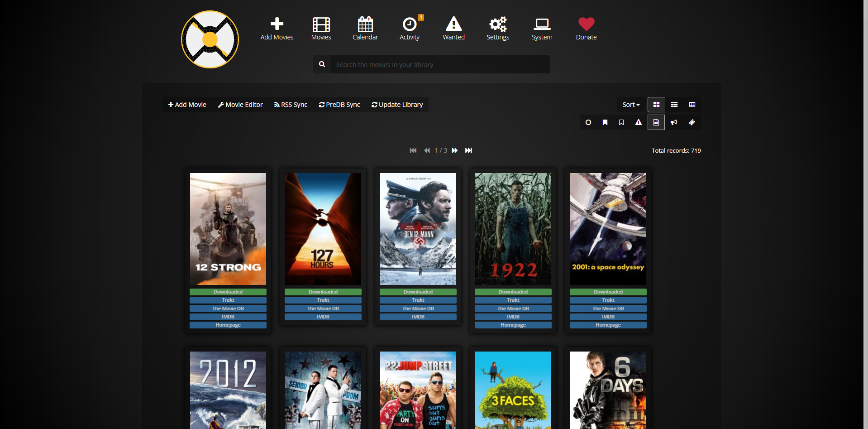The width and height of the screenshot is (868, 429).
Task: Click the Radarr logo
Action: click(x=210, y=39)
